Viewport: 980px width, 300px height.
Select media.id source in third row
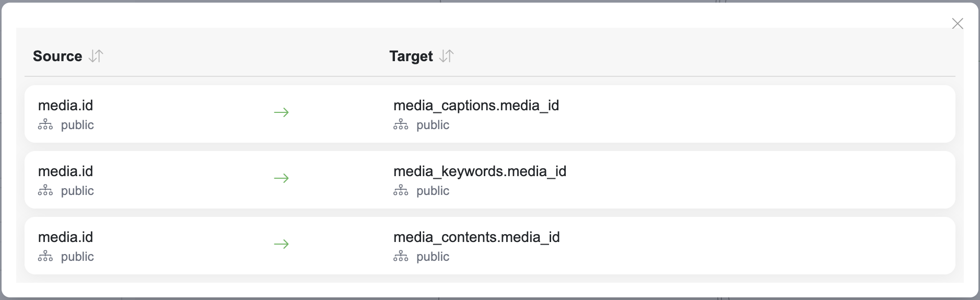point(65,237)
